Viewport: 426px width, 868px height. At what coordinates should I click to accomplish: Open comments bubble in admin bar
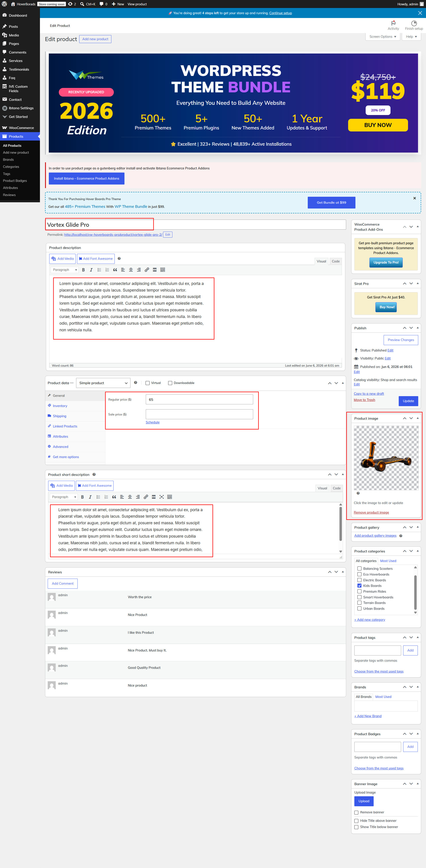click(103, 4)
